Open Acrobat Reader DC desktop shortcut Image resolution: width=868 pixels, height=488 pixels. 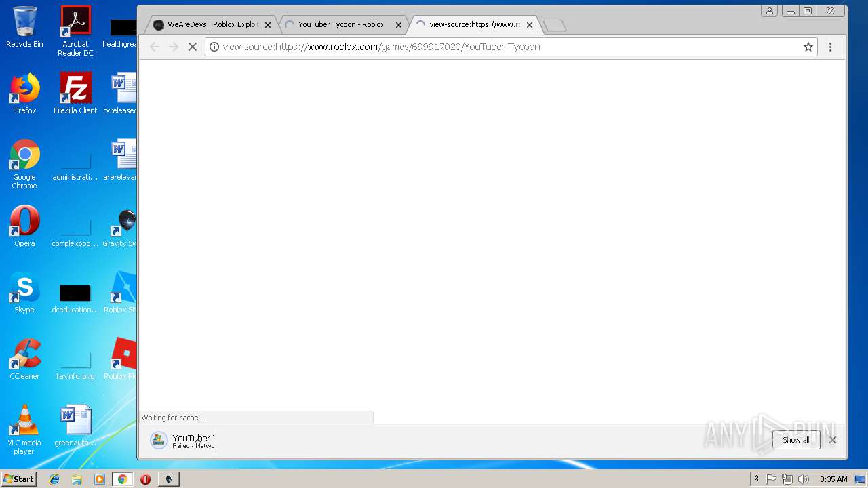click(75, 30)
